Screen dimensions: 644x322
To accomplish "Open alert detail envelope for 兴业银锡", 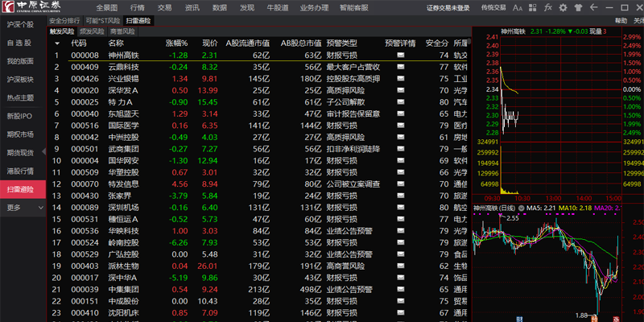I will pos(400,78).
